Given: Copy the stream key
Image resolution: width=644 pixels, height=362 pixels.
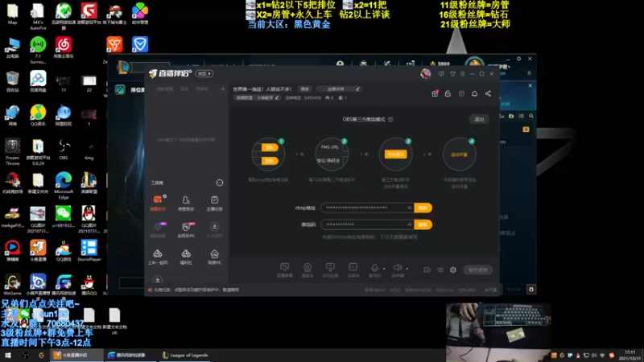Looking at the screenshot, I should [x=423, y=224].
